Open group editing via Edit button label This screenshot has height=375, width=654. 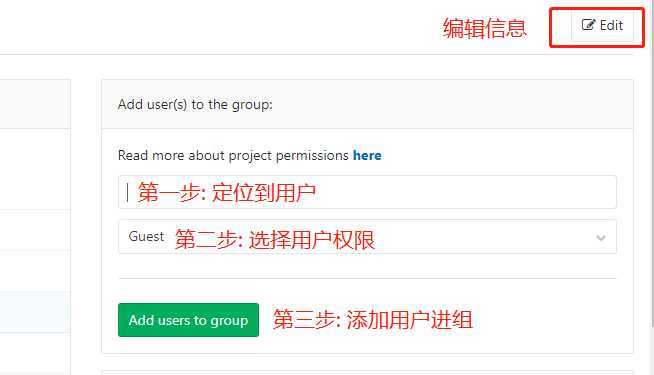[611, 25]
